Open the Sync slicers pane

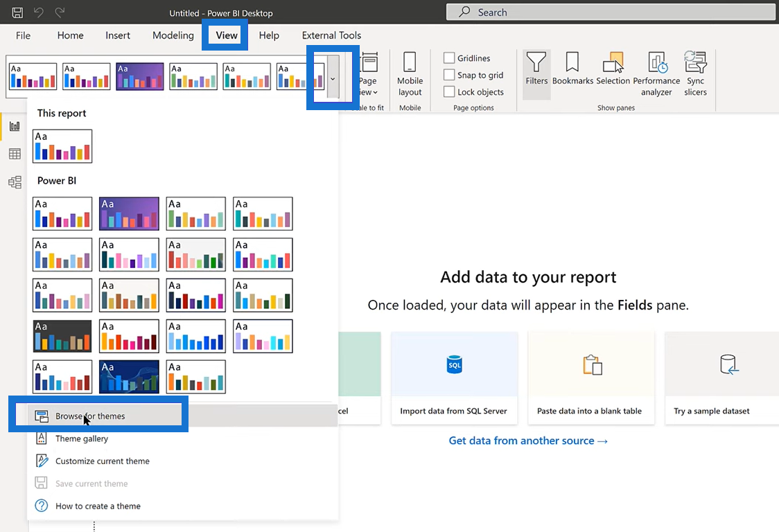(x=695, y=74)
